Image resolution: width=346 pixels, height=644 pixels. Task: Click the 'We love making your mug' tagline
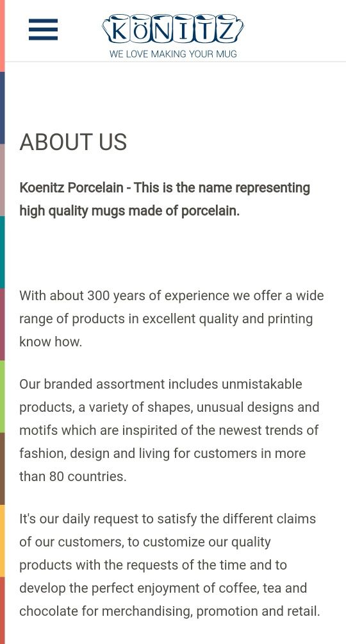(x=173, y=54)
